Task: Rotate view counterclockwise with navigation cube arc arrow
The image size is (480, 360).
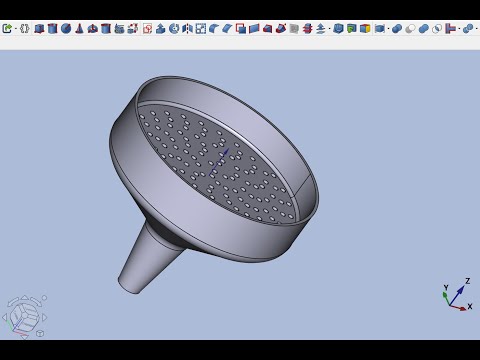Action: (12, 302)
